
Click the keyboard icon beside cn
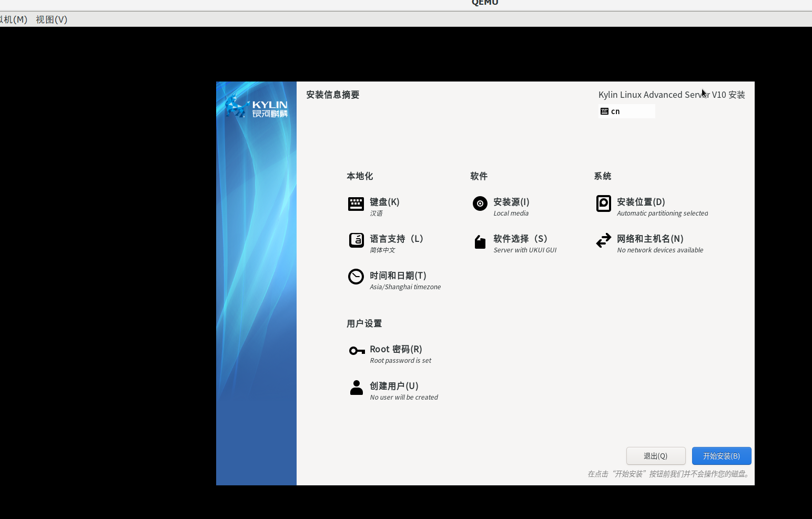[x=604, y=111]
